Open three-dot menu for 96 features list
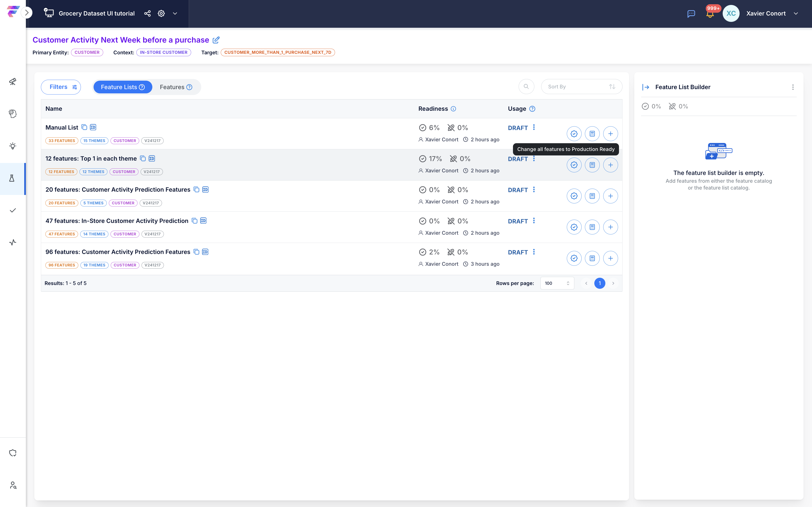The width and height of the screenshot is (812, 507). pyautogui.click(x=534, y=252)
